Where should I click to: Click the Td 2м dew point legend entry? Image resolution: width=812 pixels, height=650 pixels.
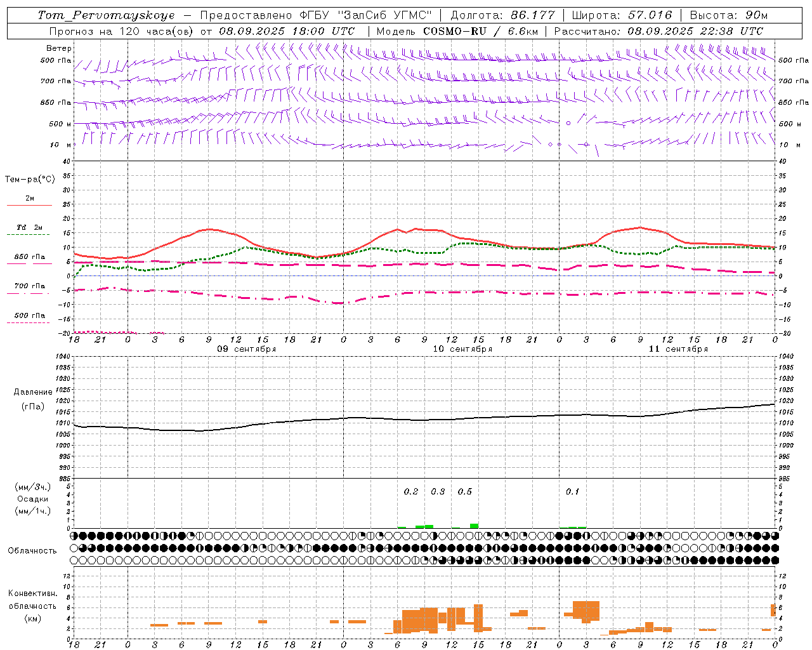point(30,227)
